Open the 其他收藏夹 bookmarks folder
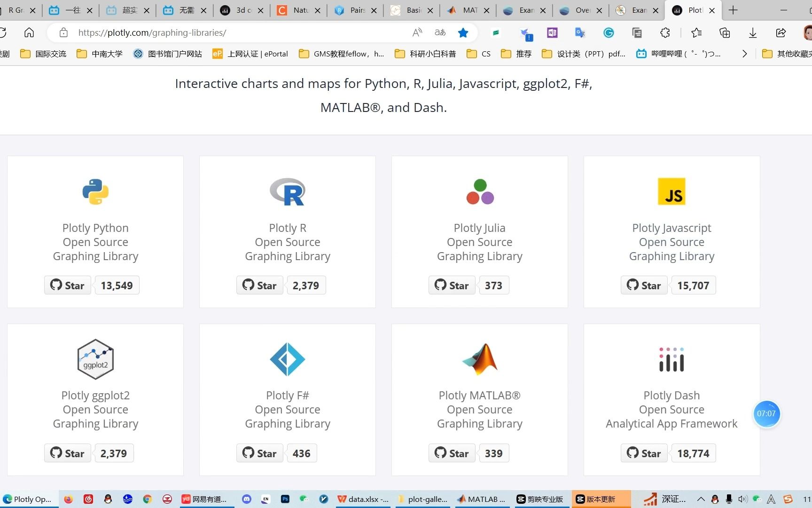The width and height of the screenshot is (812, 508). [x=788, y=54]
